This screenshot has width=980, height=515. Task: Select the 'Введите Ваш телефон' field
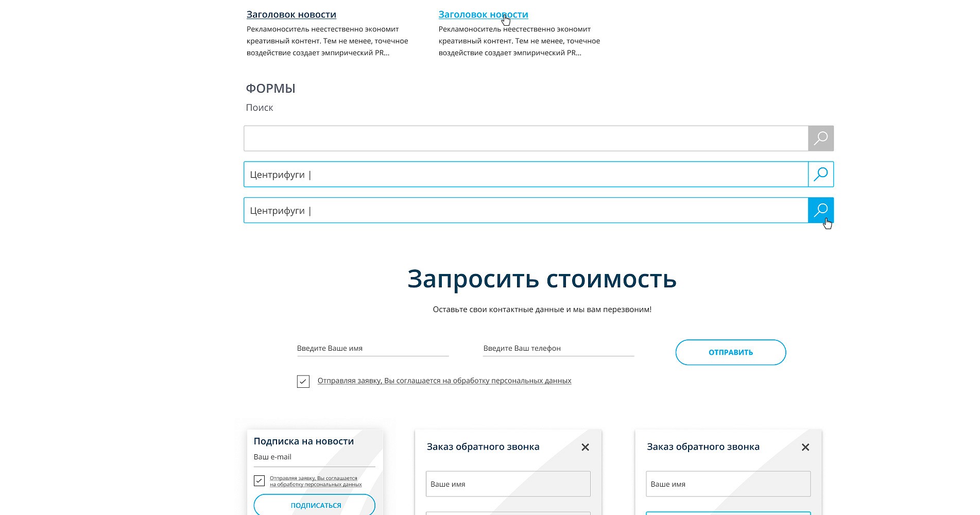click(558, 349)
